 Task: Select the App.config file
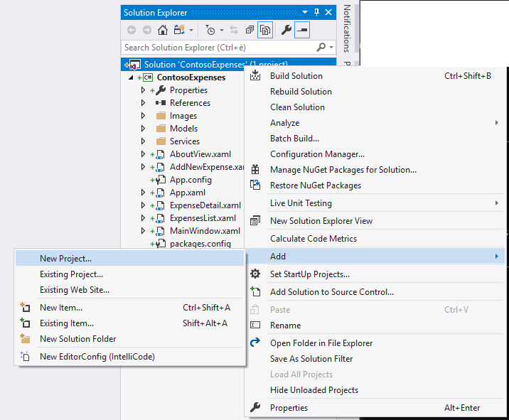[191, 180]
